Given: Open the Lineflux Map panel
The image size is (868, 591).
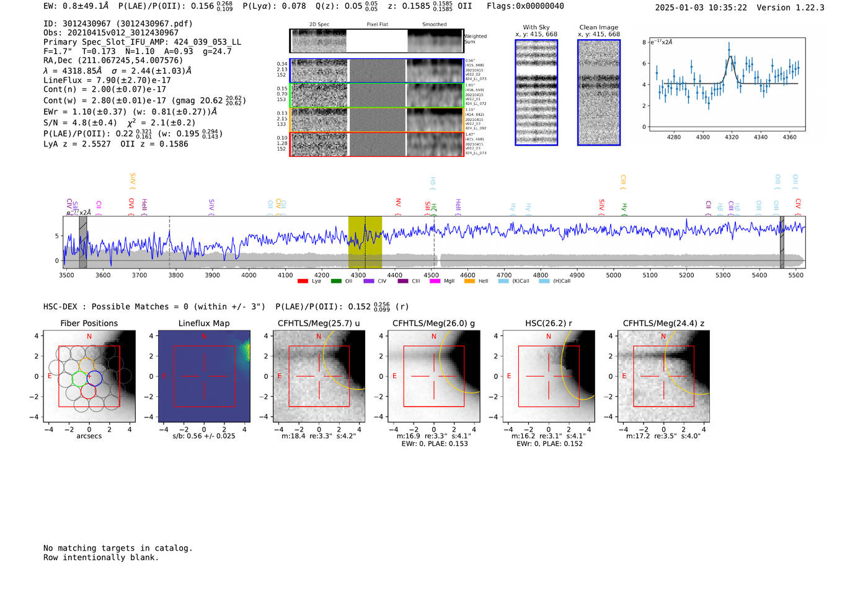Looking at the screenshot, I should pyautogui.click(x=204, y=376).
